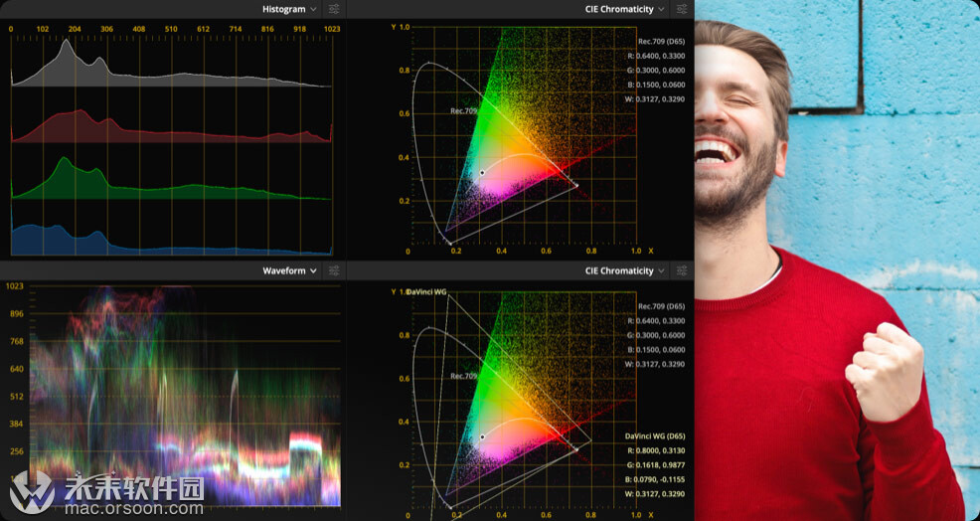
Task: Click the R: 0.8000, 0.3130 value
Action: tap(654, 450)
